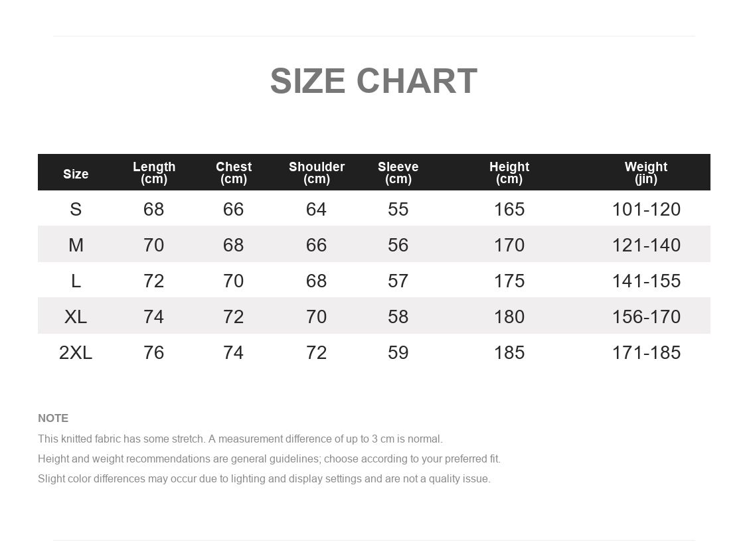Select the Shoulder (cm) header
Viewport: 747px width, 560px height.
316,173
